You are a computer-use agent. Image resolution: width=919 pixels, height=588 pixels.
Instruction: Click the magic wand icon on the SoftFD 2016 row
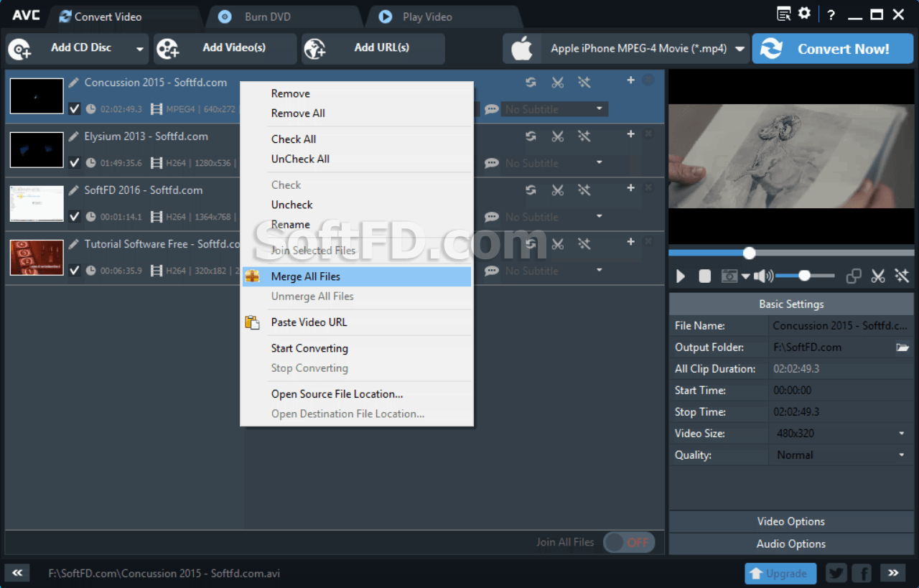(x=584, y=190)
